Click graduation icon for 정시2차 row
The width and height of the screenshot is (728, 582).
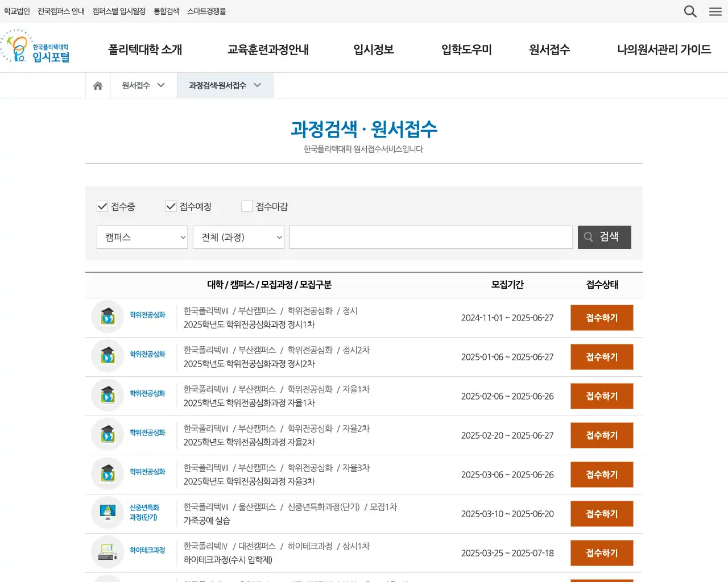[x=107, y=356]
